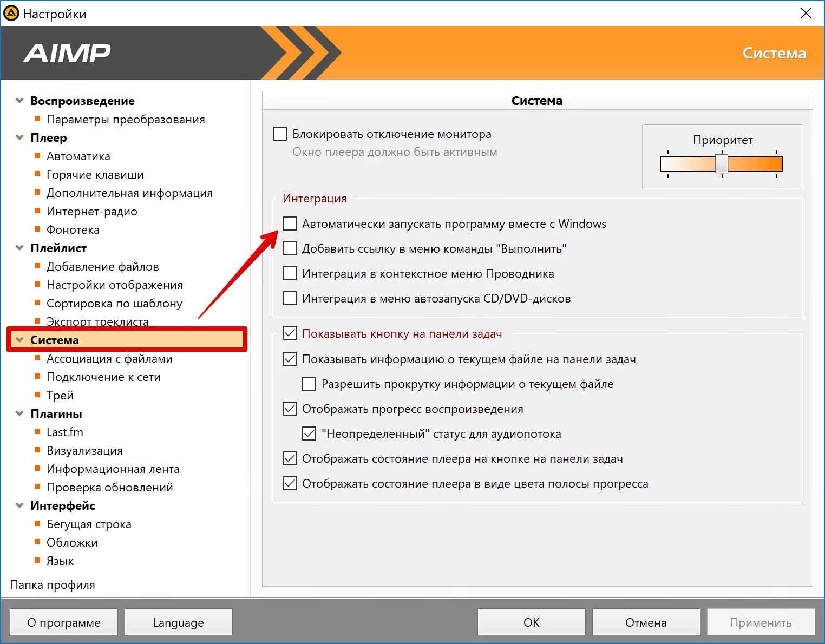Select the Плагины category
The height and width of the screenshot is (644, 825).
coord(56,413)
